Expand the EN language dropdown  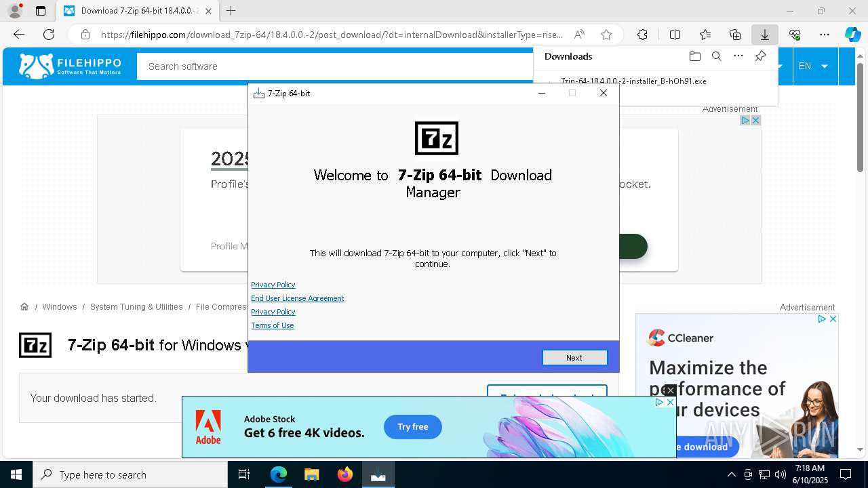tap(813, 66)
